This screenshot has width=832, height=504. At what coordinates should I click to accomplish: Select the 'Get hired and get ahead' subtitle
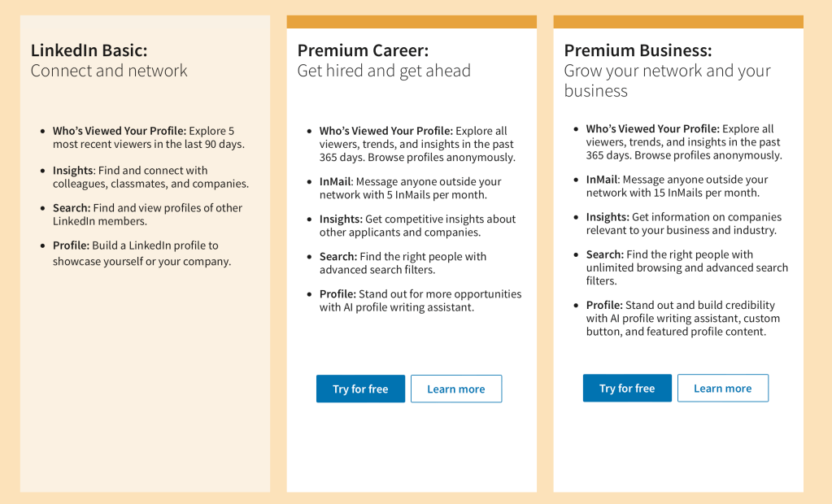click(x=384, y=71)
